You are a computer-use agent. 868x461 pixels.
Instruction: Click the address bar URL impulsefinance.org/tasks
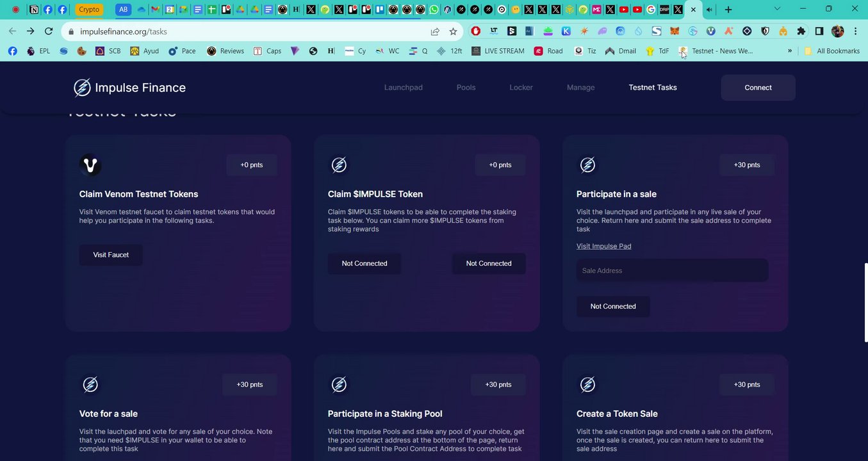click(x=124, y=31)
